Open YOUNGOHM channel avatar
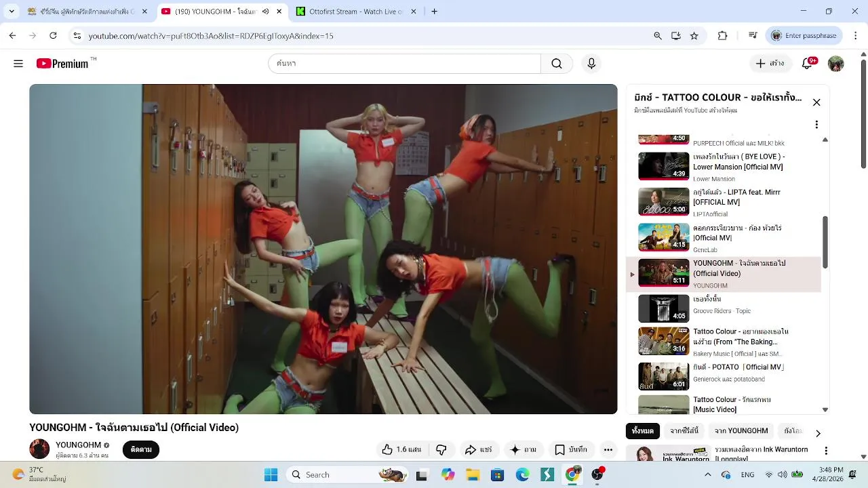Viewport: 868px width, 488px height. click(39, 449)
